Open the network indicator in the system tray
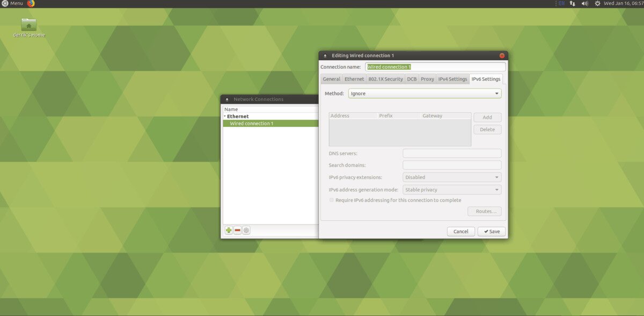Screen dimensions: 644x316 [x=573, y=3]
